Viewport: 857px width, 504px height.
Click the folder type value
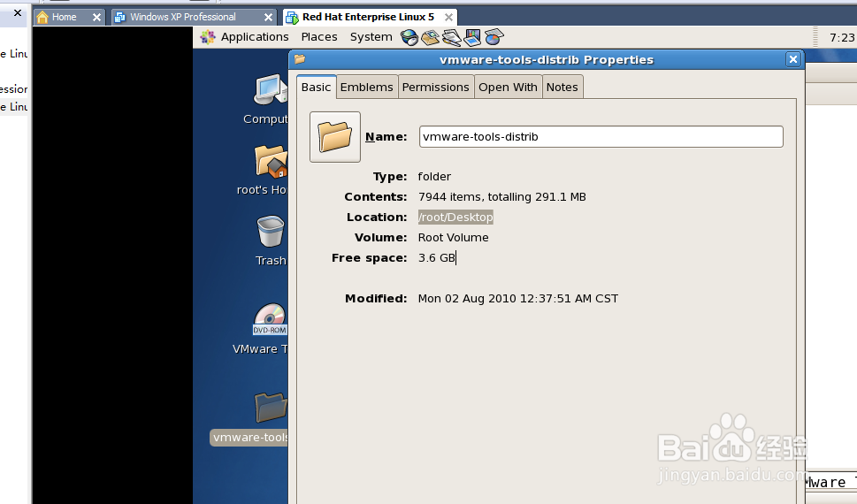[434, 177]
